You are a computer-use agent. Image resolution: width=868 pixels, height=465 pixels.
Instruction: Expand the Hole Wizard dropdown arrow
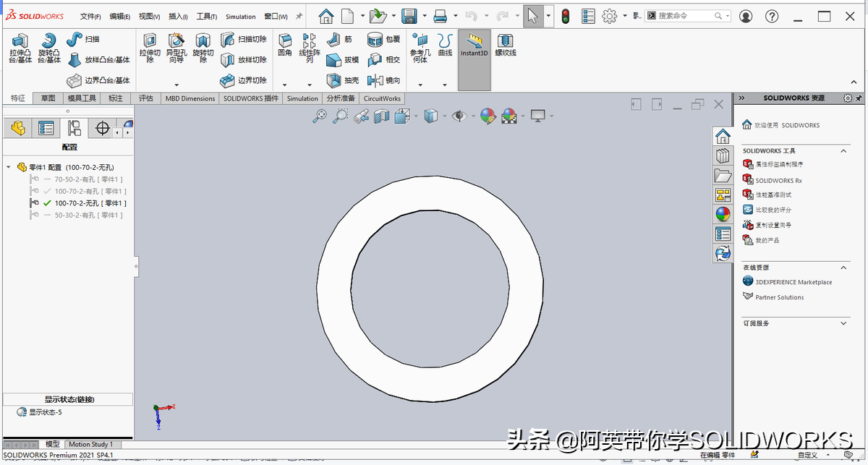176,84
